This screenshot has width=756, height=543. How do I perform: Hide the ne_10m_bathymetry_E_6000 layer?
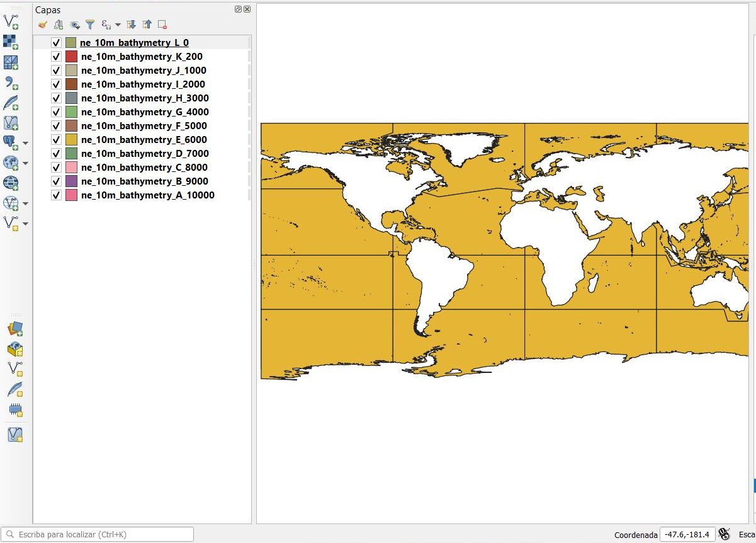pyautogui.click(x=57, y=140)
